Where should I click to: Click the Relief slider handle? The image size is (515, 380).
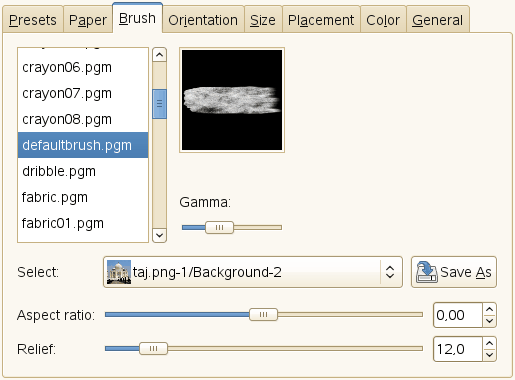click(x=153, y=349)
